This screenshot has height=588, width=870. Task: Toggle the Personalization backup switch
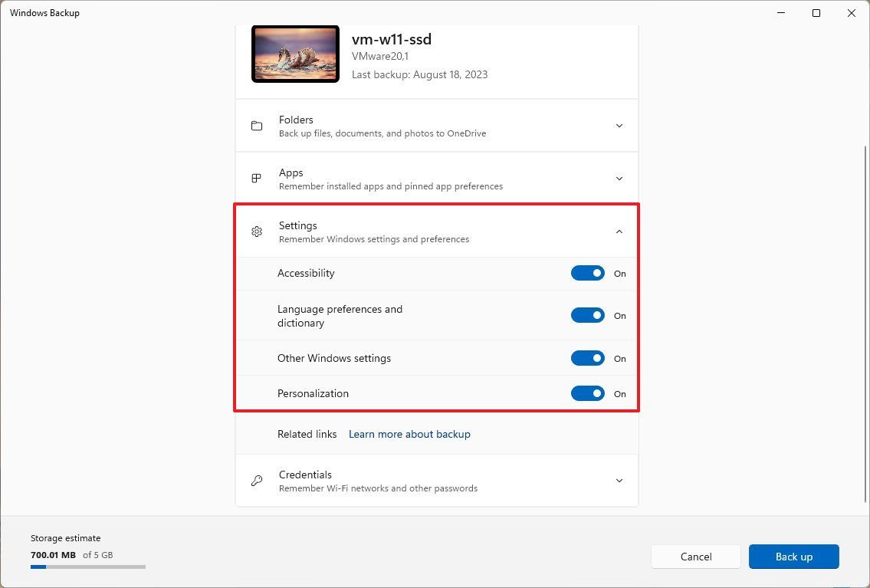(587, 393)
